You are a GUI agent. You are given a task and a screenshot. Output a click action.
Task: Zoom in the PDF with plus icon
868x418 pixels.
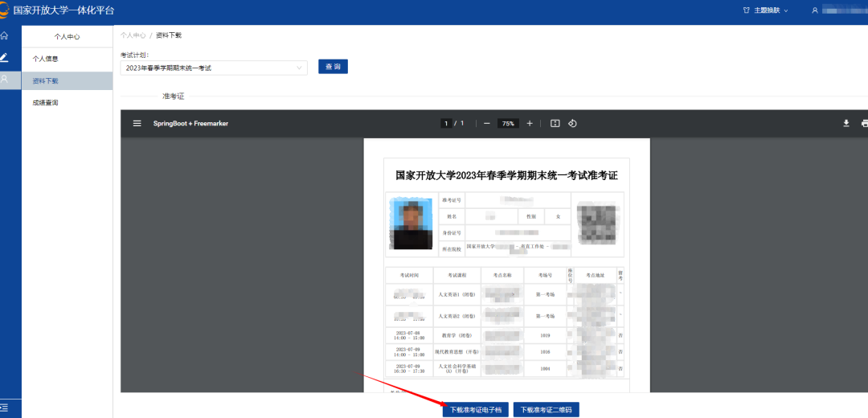tap(530, 124)
